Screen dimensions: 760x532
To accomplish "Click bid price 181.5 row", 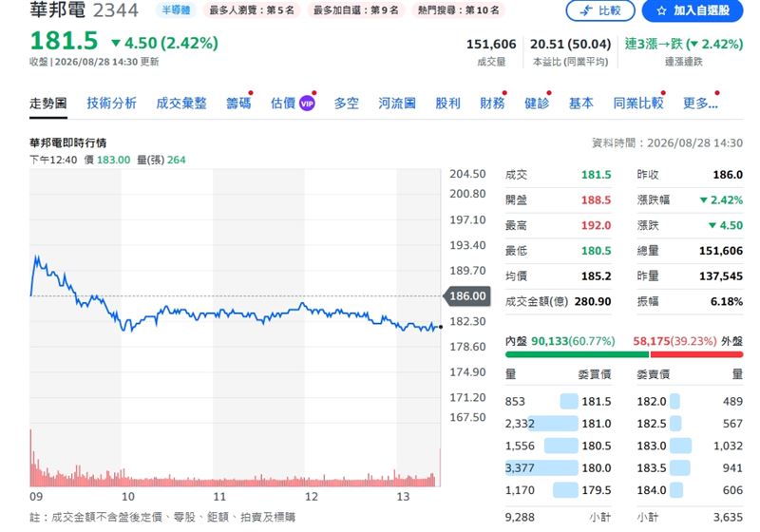I will coord(558,401).
